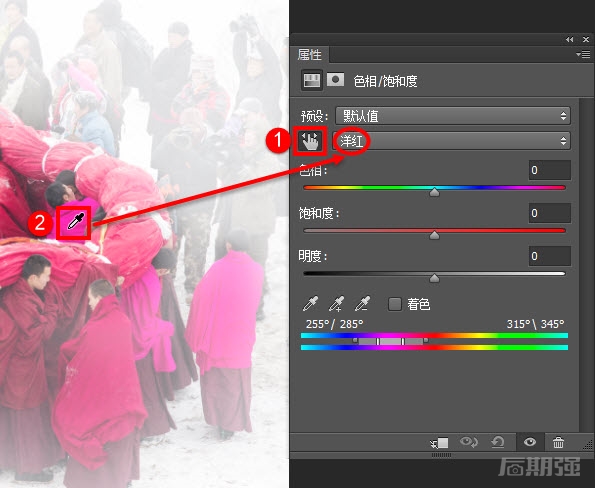Toggle layer visibility eye icon
This screenshot has height=488, width=595.
pyautogui.click(x=530, y=442)
